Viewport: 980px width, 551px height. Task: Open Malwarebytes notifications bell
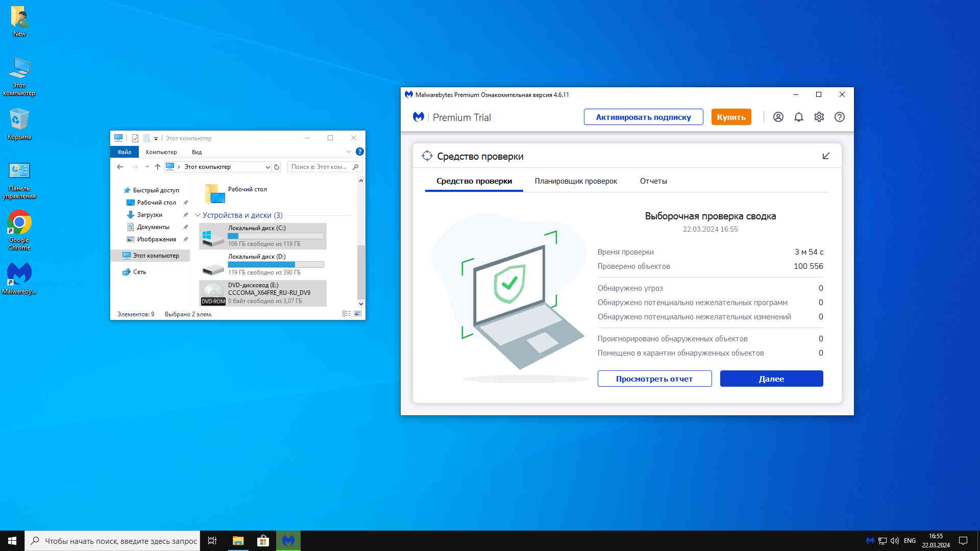tap(798, 117)
